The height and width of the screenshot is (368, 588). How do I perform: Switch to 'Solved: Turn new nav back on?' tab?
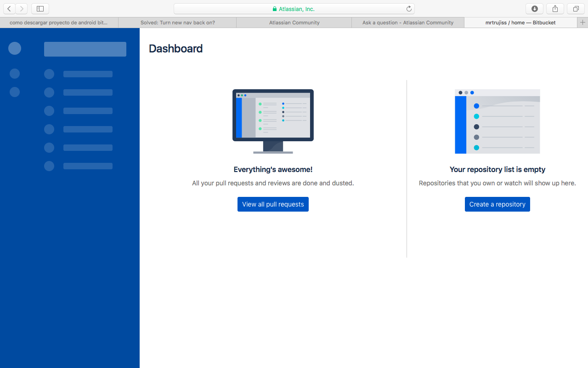177,23
